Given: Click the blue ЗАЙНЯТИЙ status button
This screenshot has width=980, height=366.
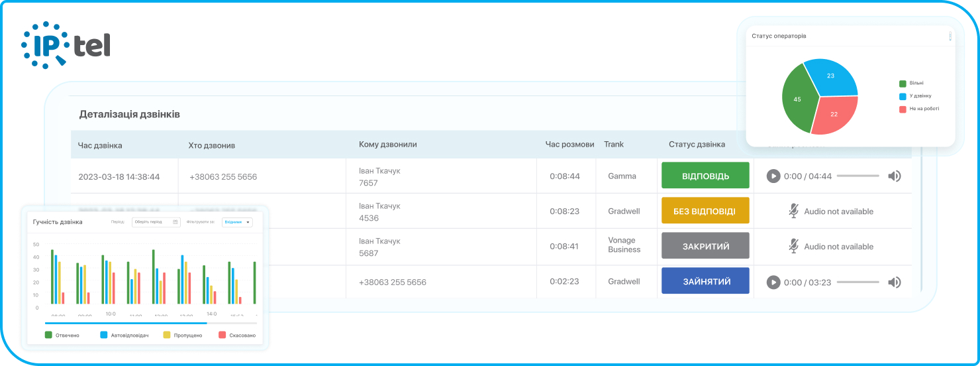Looking at the screenshot, I should click(705, 281).
